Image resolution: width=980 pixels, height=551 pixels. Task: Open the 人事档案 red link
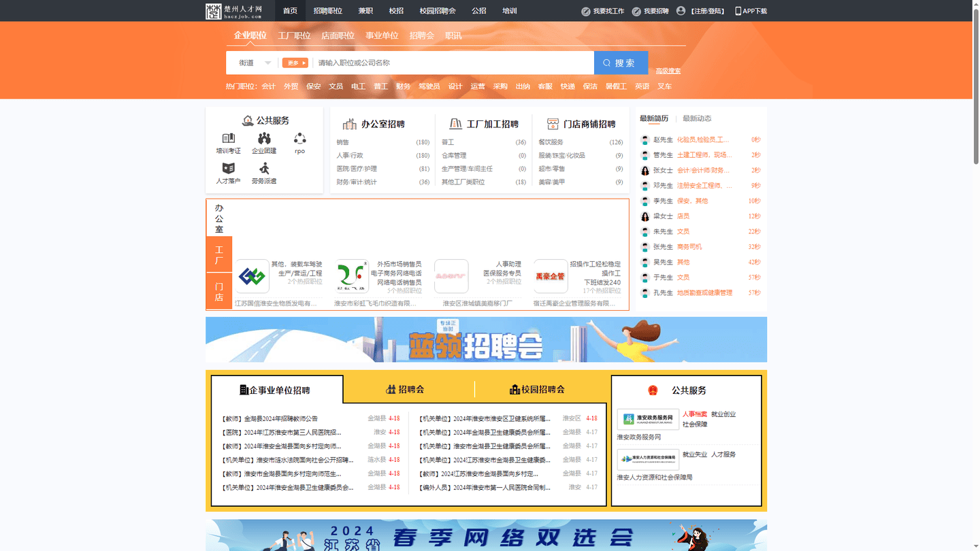point(695,414)
